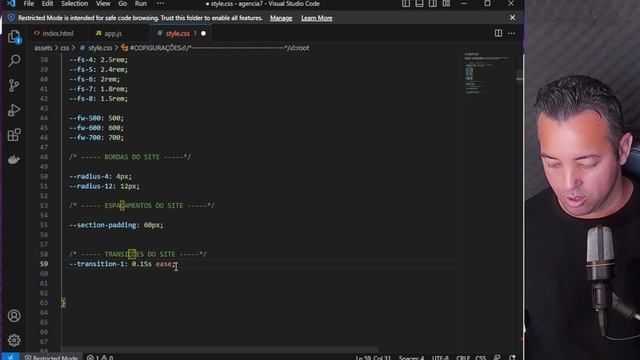Click line number 59 in the gutter
Screen dimensions: 640x360
point(44,264)
